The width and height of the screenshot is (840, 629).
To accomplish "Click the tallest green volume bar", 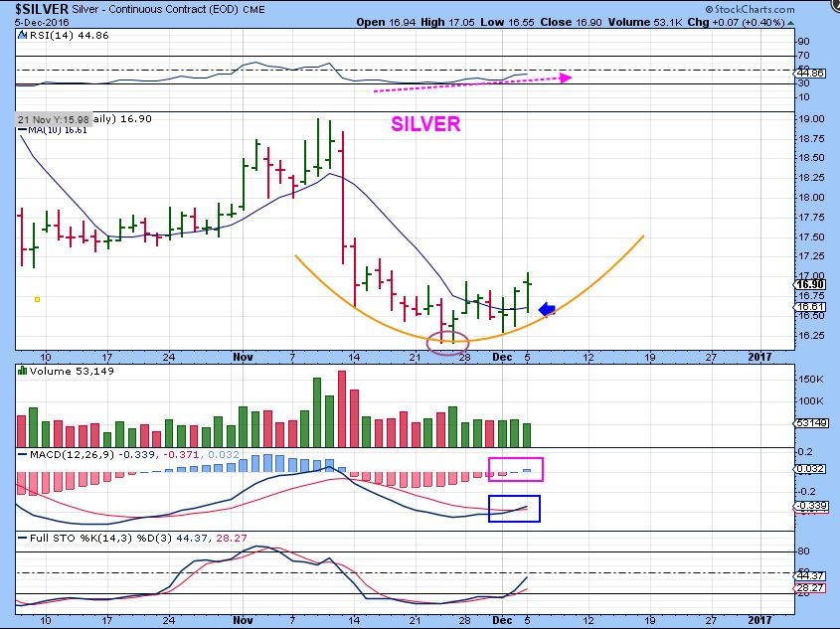I will pos(316,412).
